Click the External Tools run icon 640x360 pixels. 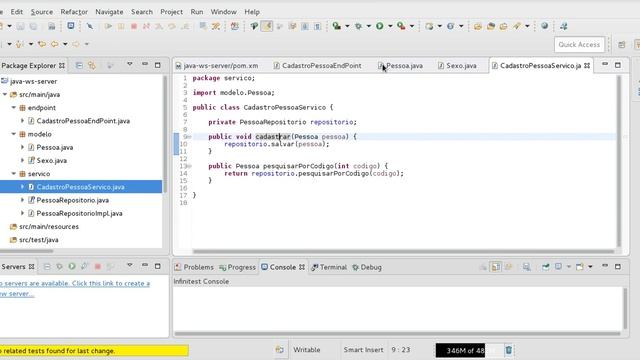pos(401,26)
